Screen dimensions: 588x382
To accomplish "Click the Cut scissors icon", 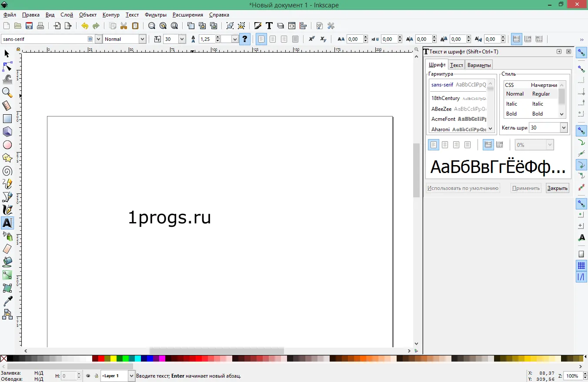I will tap(124, 26).
